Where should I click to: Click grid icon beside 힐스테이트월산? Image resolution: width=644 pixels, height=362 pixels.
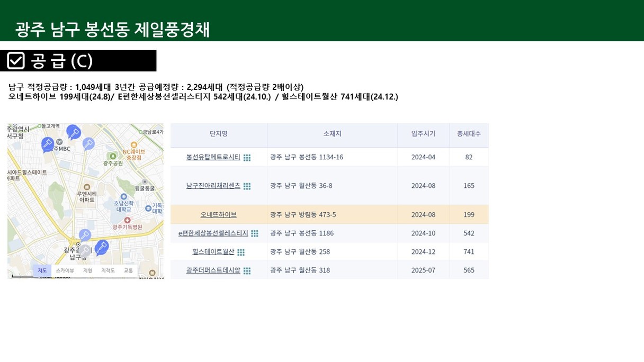click(x=241, y=252)
